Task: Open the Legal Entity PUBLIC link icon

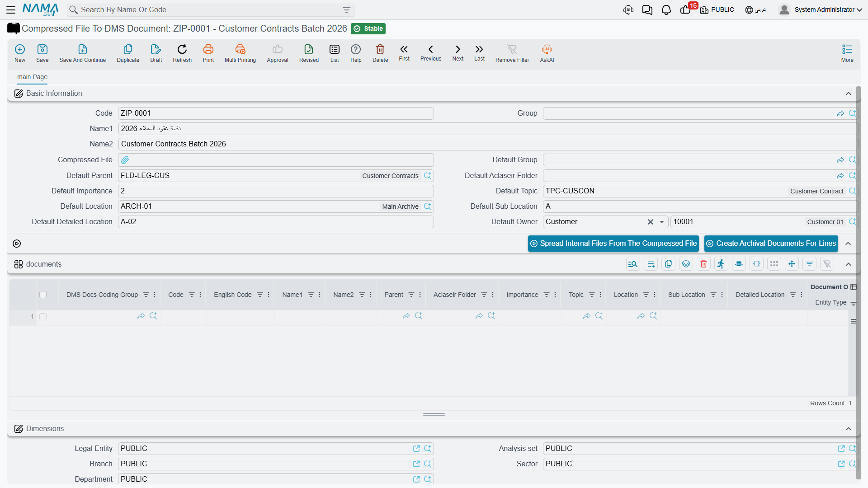Action: click(416, 449)
